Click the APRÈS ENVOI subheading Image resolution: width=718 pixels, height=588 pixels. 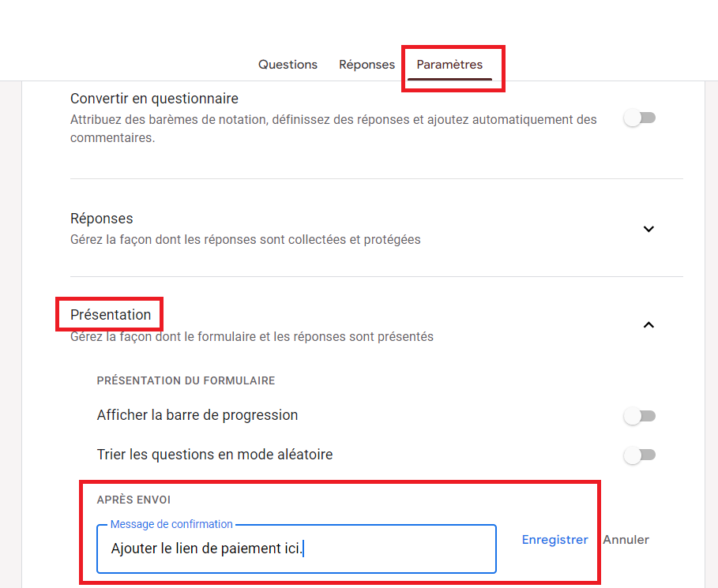click(x=133, y=500)
